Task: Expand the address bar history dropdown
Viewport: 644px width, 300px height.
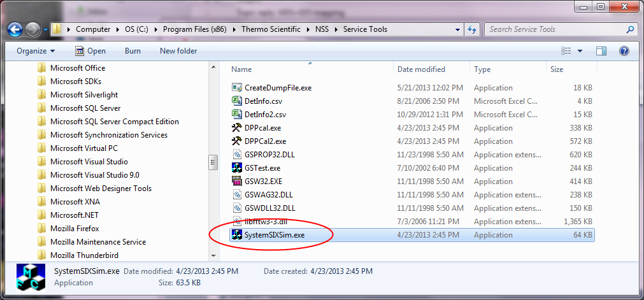Action: (x=458, y=29)
